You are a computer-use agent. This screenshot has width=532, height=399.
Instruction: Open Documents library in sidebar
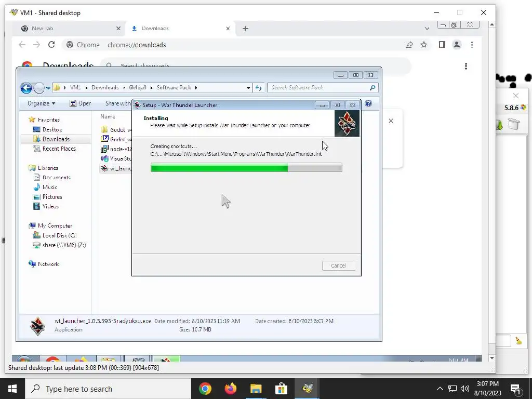point(56,178)
